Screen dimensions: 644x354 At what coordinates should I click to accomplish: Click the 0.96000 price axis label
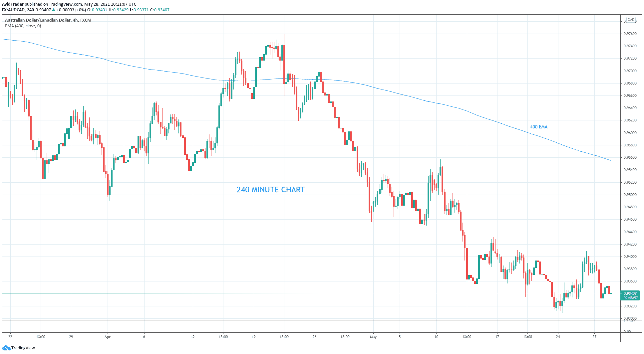630,133
